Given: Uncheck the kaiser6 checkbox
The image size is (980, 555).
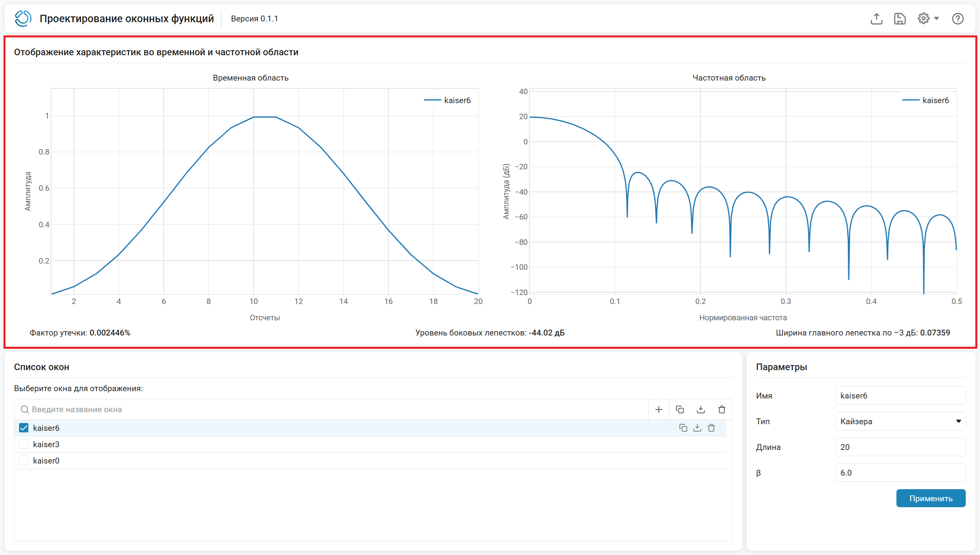Looking at the screenshot, I should pyautogui.click(x=24, y=428).
